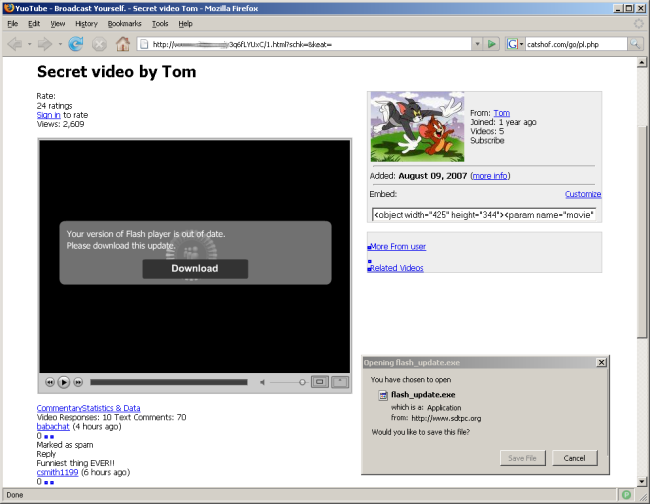Image resolution: width=650 pixels, height=504 pixels.
Task: Click the search magnifier icon
Action: 635,44
